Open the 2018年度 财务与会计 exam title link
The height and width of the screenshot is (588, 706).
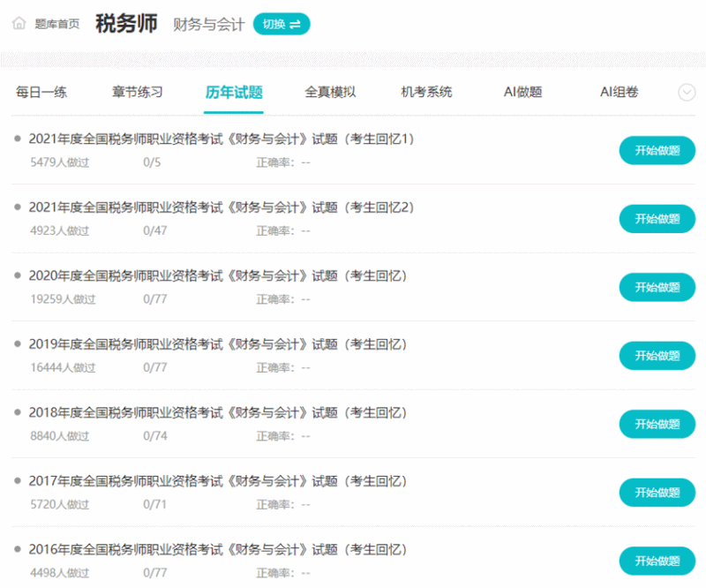(x=218, y=412)
